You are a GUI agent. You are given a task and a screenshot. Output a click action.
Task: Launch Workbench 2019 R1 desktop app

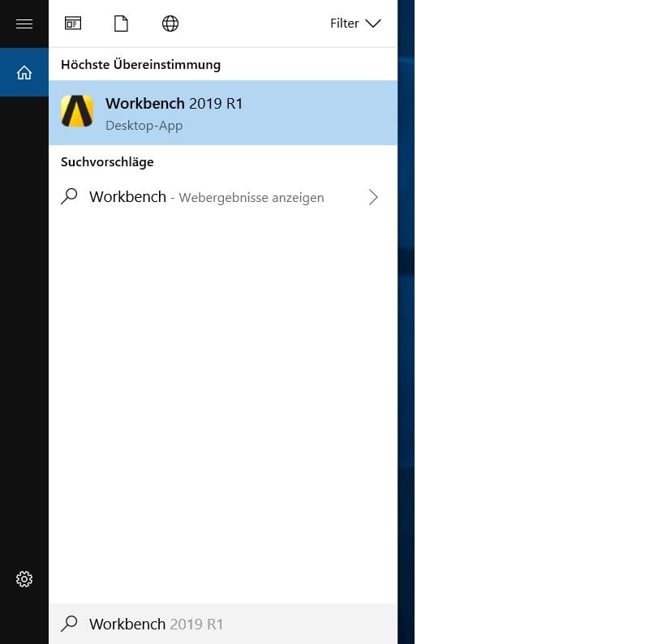223,113
